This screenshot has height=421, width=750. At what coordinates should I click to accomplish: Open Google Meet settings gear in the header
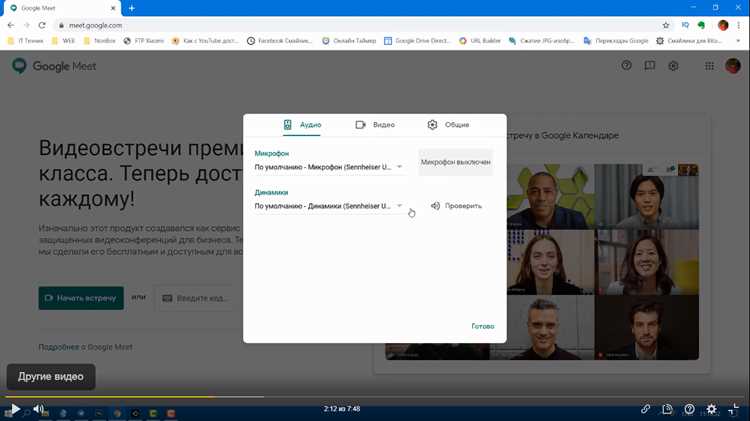[673, 66]
